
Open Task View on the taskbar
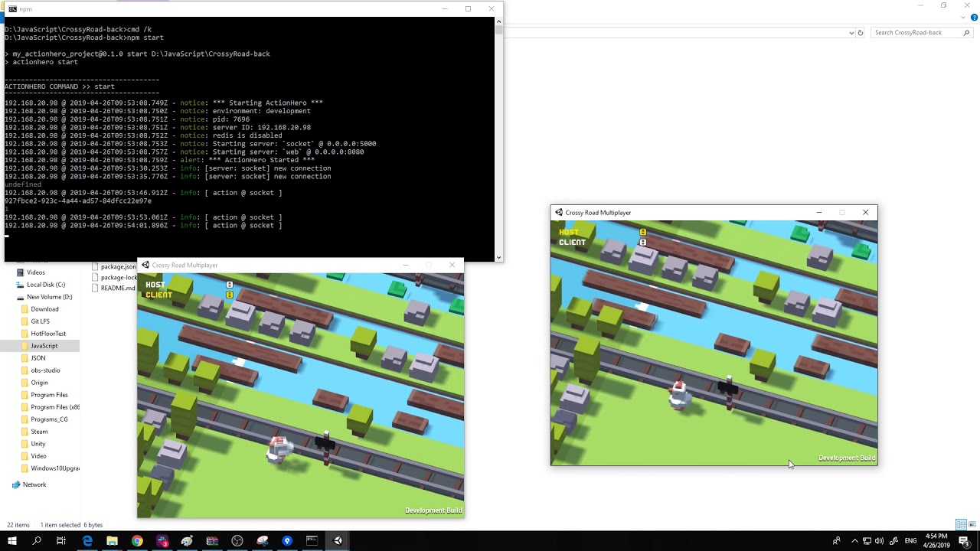point(61,541)
